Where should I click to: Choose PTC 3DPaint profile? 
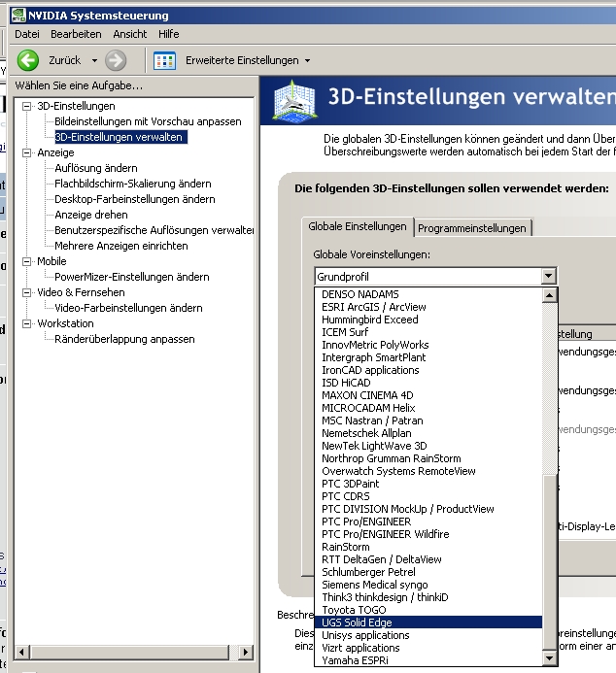[x=428, y=484]
